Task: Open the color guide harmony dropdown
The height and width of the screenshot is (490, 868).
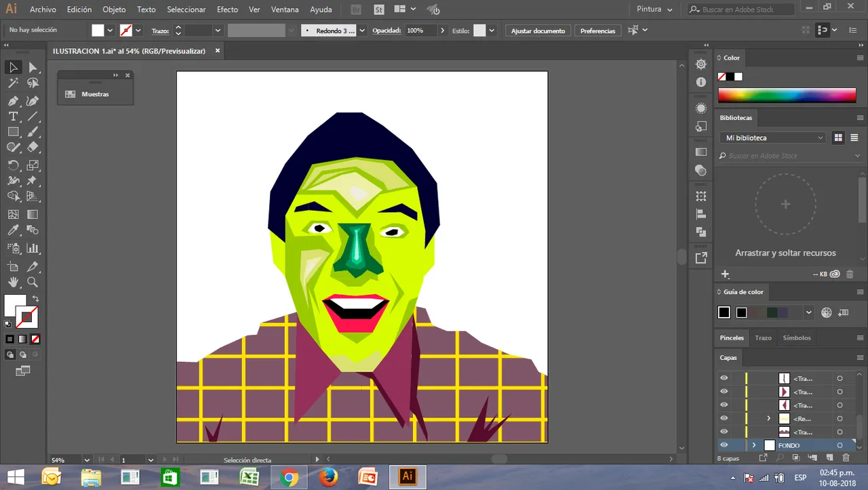Action: click(x=809, y=312)
